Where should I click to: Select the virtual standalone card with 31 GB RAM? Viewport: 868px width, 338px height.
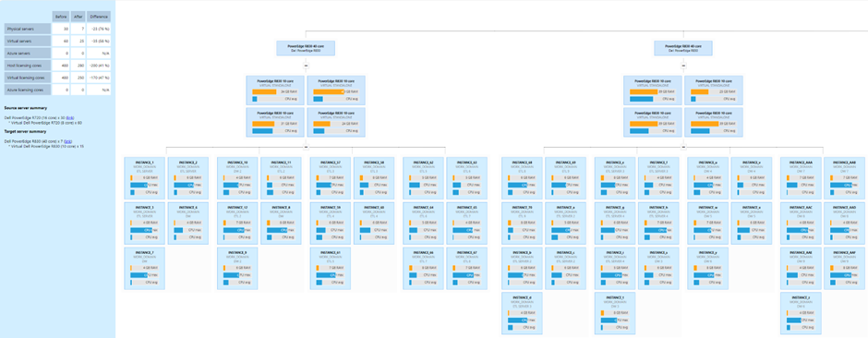[x=275, y=122]
